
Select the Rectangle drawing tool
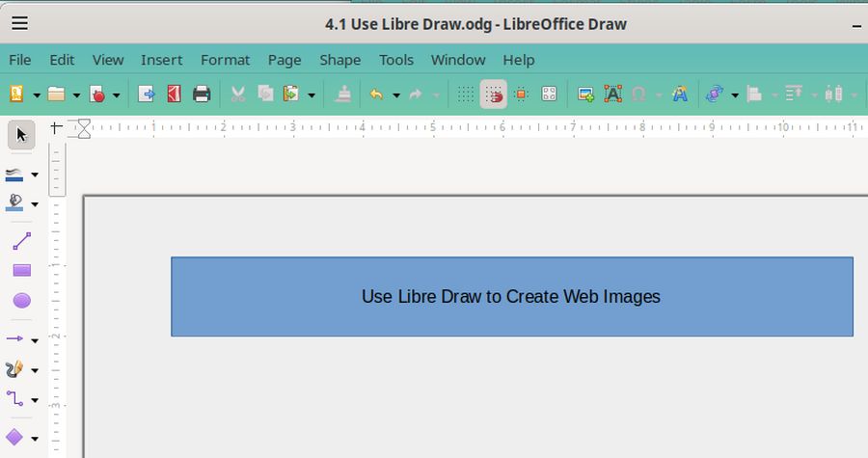pos(21,271)
